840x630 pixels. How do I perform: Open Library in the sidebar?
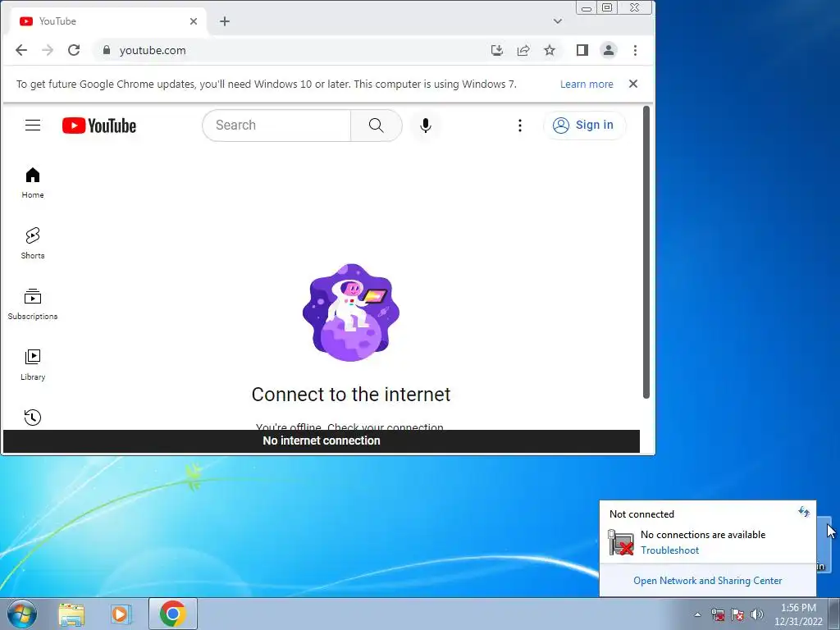pyautogui.click(x=33, y=364)
